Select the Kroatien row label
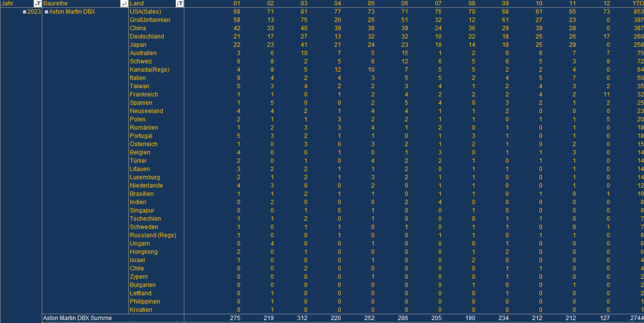This screenshot has width=644, height=323. [x=141, y=309]
